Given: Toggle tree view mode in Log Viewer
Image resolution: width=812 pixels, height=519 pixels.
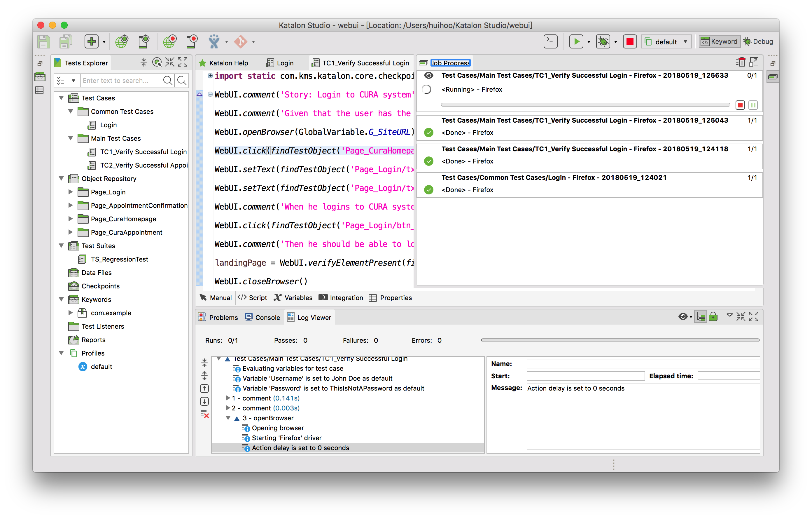Looking at the screenshot, I should (701, 316).
